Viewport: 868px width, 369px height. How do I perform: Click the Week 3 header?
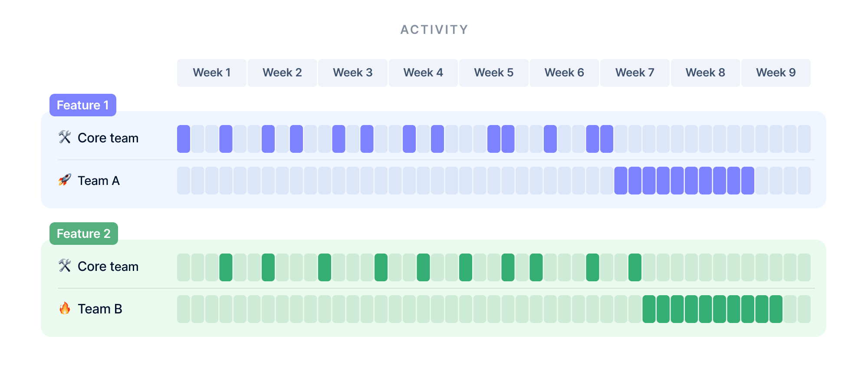[x=353, y=73]
